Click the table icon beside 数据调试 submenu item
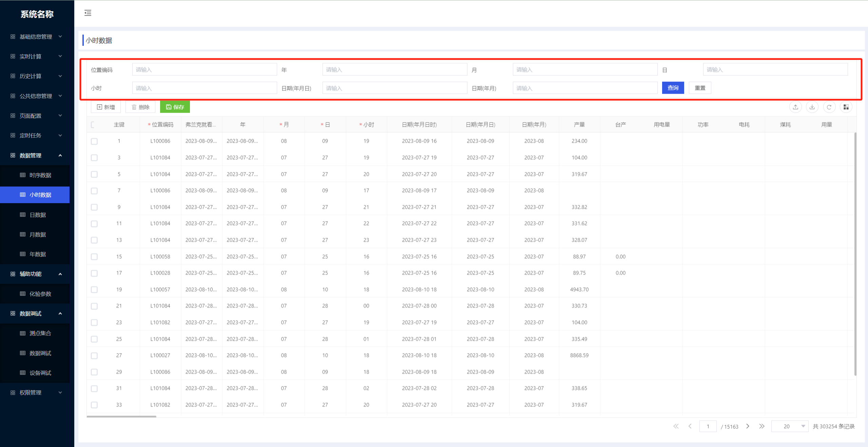The width and height of the screenshot is (868, 447). click(x=23, y=353)
